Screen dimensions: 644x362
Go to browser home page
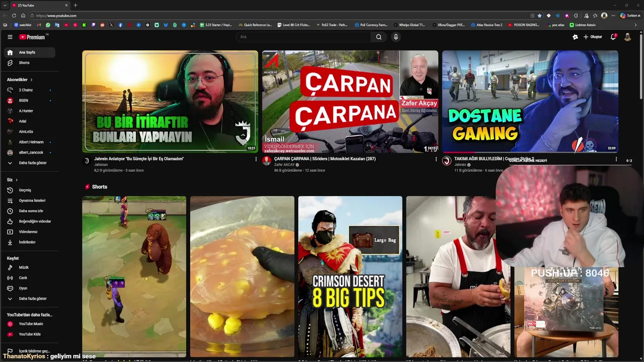click(x=23, y=16)
